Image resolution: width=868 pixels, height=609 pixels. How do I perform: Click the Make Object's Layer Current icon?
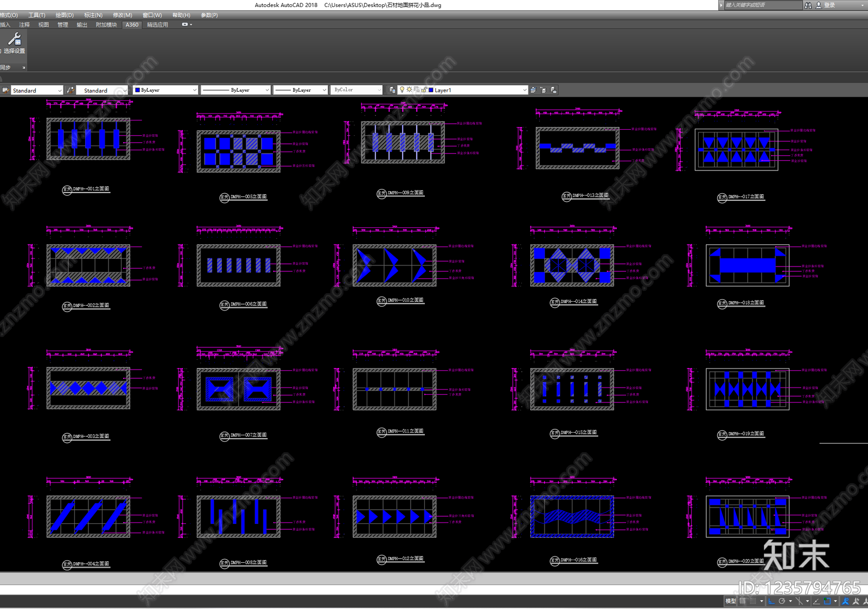[x=533, y=90]
